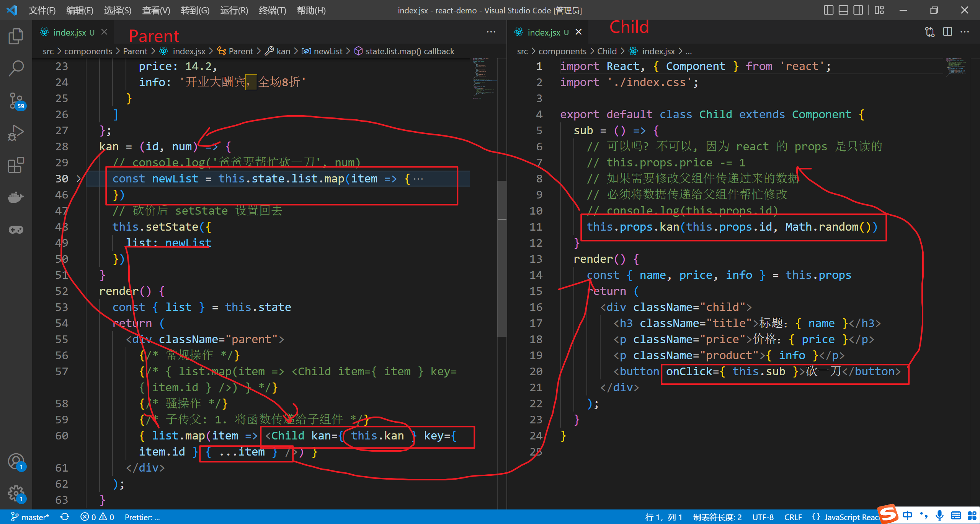Image resolution: width=980 pixels, height=524 pixels.
Task: Click cursor position 行 1, 列 1
Action: tap(663, 517)
